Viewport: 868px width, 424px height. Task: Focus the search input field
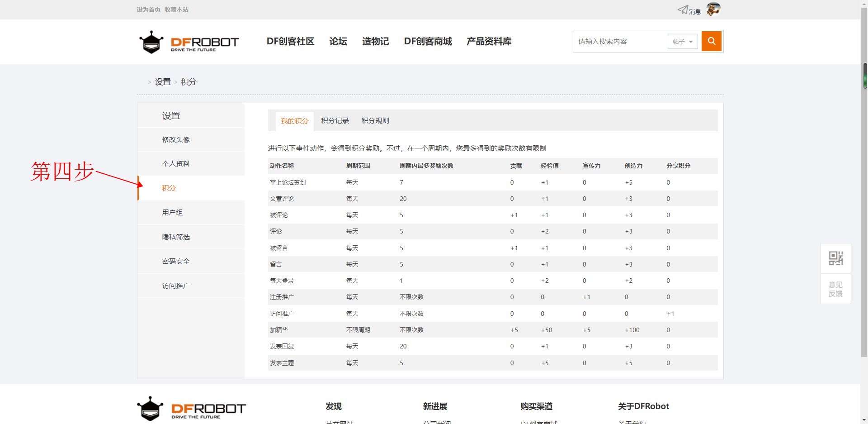click(x=620, y=42)
